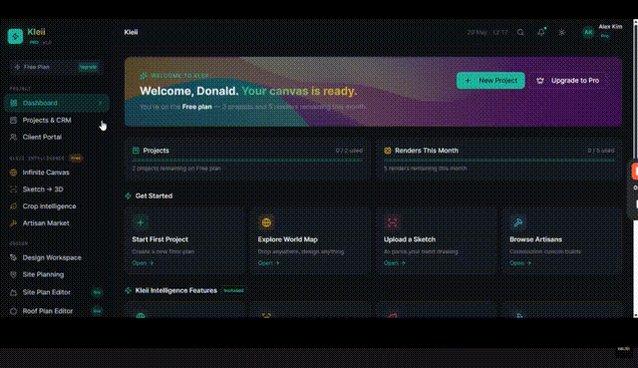Click the Free Plan label in sidebar

37,67
